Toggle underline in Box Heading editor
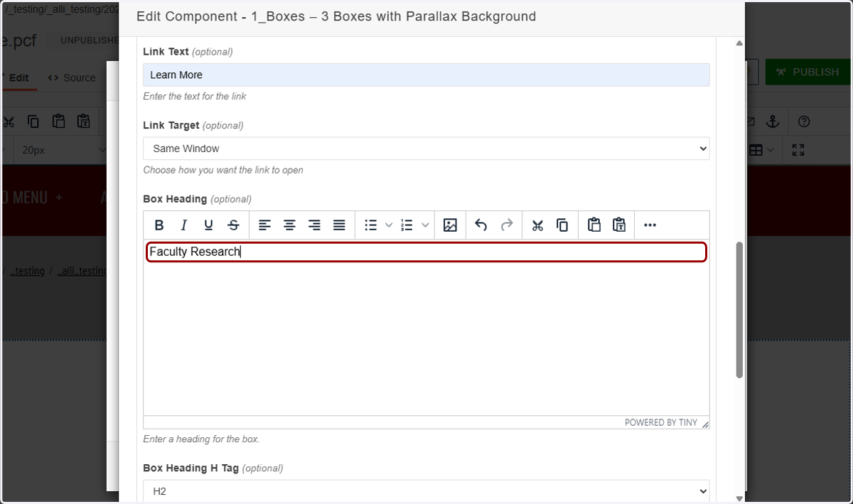Viewport: 853px width, 504px height. (x=208, y=225)
